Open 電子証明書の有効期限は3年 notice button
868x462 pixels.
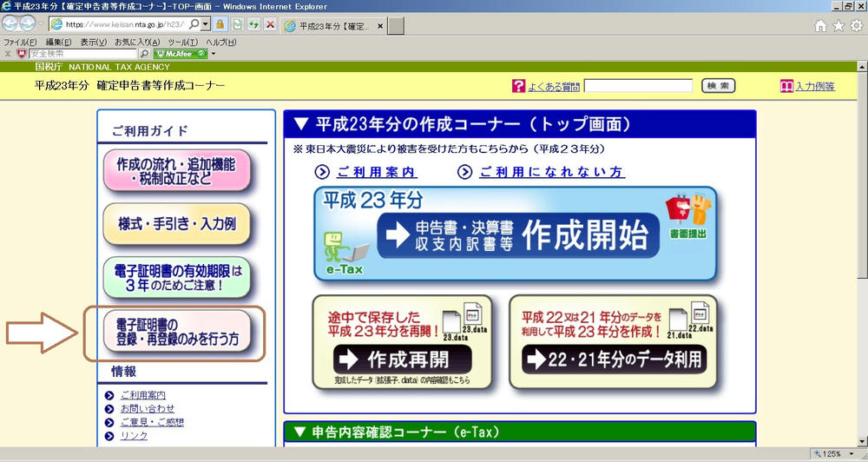(176, 278)
